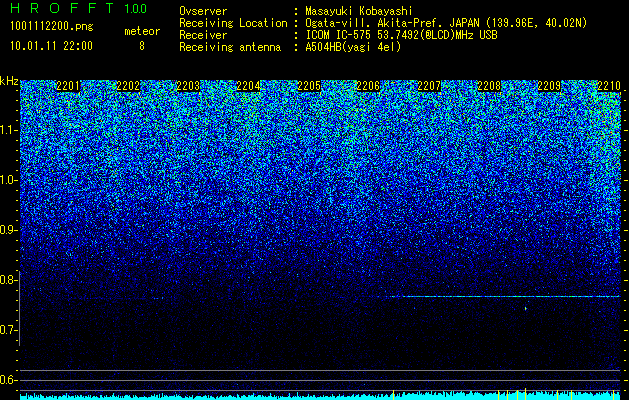Select the 0.8 kHz frequency axis label
Viewport: 629px width, 400px height.
pos(8,280)
